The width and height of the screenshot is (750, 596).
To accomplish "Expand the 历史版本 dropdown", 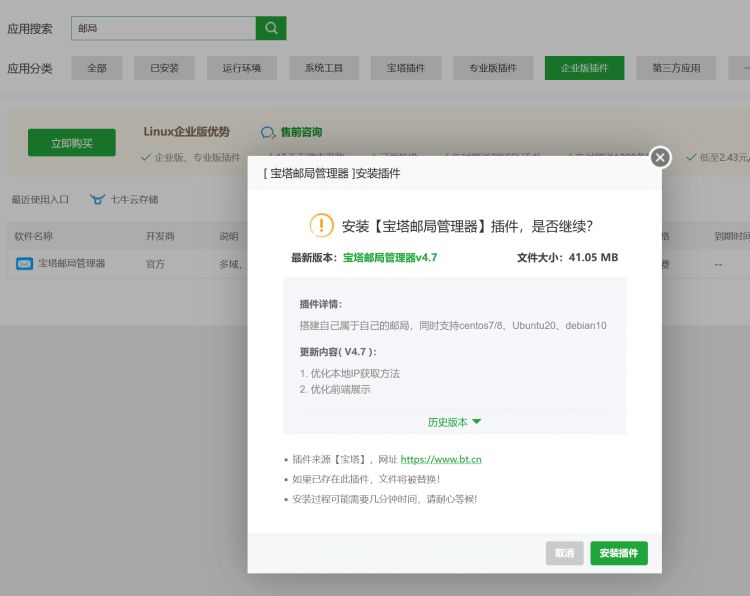I will coord(454,422).
